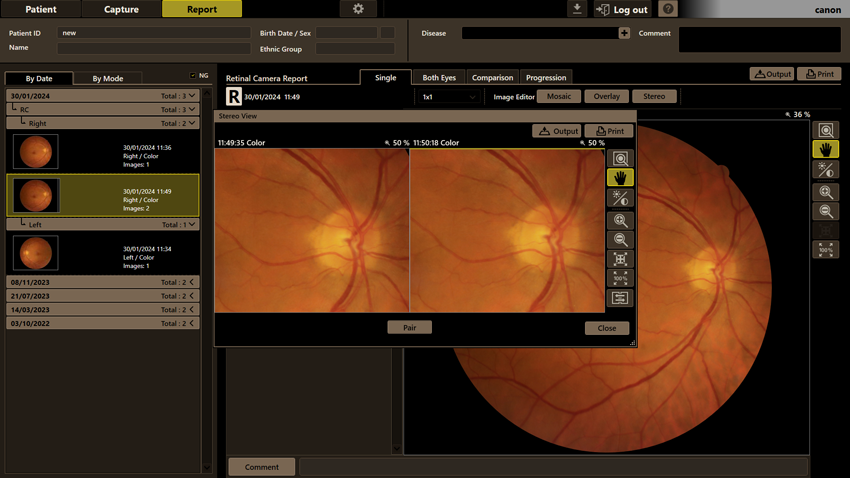
Task: Click the Mosaic image editor button
Action: (559, 96)
